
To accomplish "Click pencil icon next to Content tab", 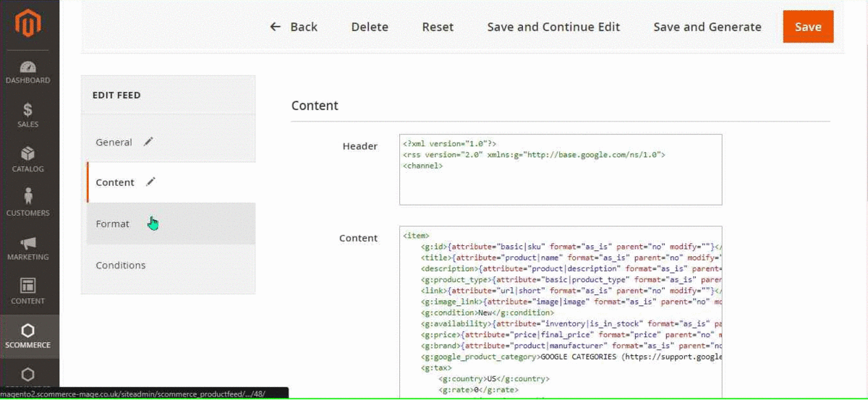I will [x=150, y=182].
